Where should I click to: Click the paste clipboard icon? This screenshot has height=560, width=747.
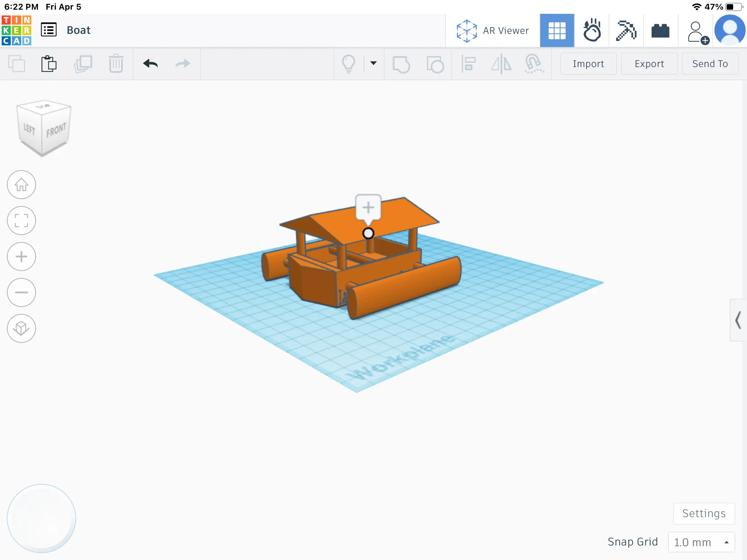[x=49, y=64]
